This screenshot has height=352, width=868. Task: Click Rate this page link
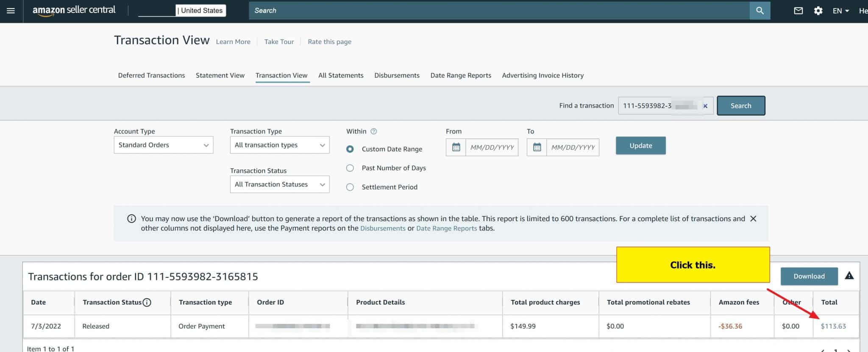tap(329, 42)
